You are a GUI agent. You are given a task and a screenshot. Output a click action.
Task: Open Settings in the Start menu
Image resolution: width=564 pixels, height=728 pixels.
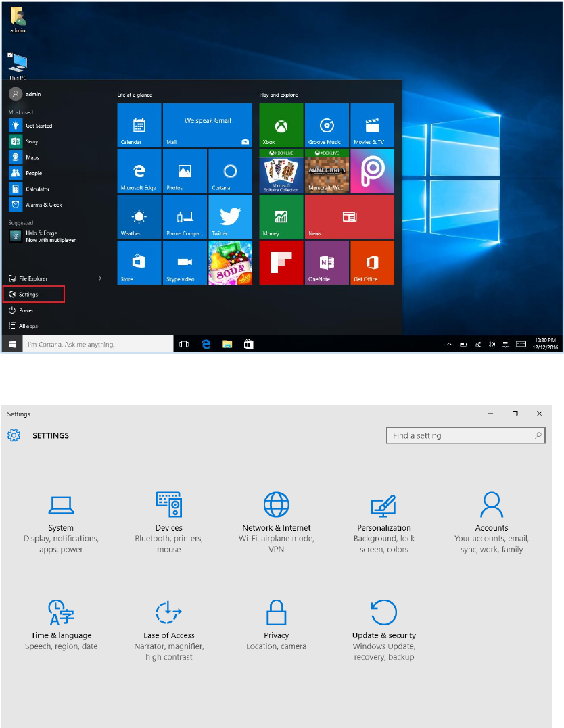tap(33, 294)
